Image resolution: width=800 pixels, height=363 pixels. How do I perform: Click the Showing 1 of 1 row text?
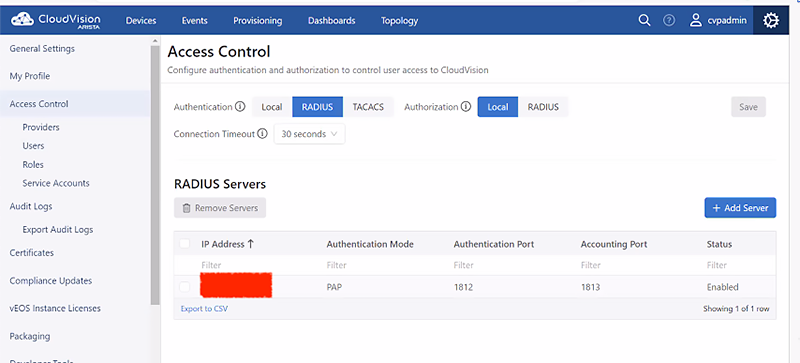click(x=736, y=309)
